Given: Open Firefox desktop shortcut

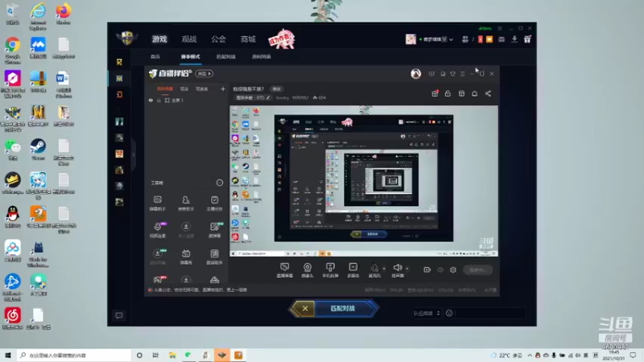Looking at the screenshot, I should pyautogui.click(x=64, y=14).
